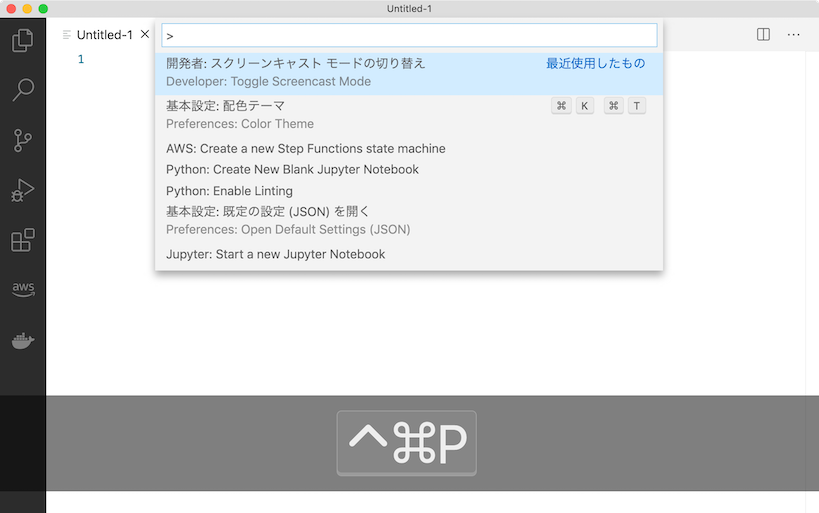Click line number 1 in the editor gutter
This screenshot has height=513, width=819.
tap(81, 59)
